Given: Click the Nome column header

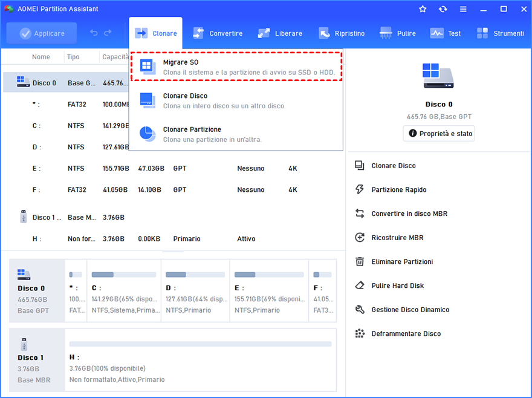Looking at the screenshot, I should [41, 57].
